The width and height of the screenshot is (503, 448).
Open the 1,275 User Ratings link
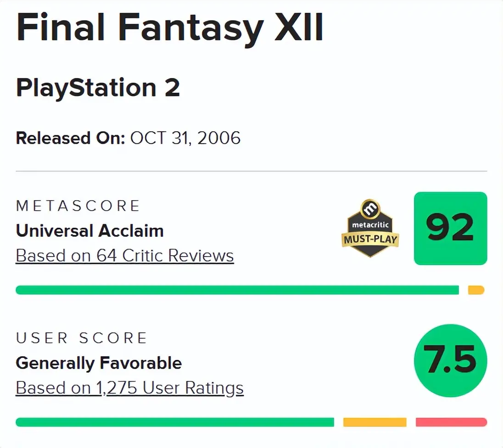[129, 388]
